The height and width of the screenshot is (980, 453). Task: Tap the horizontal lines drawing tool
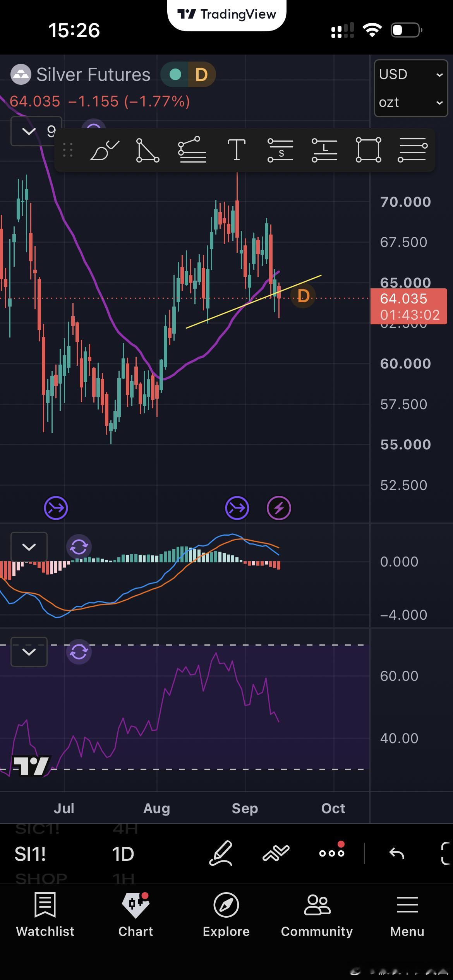413,150
